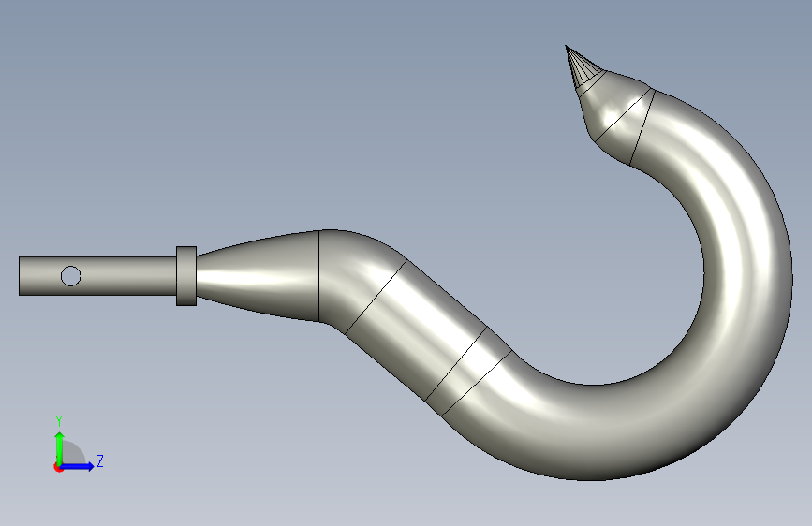Click the gray quarter-circle plane of the triad
Image resolution: width=812 pixels, height=526 pixels.
(x=73, y=453)
